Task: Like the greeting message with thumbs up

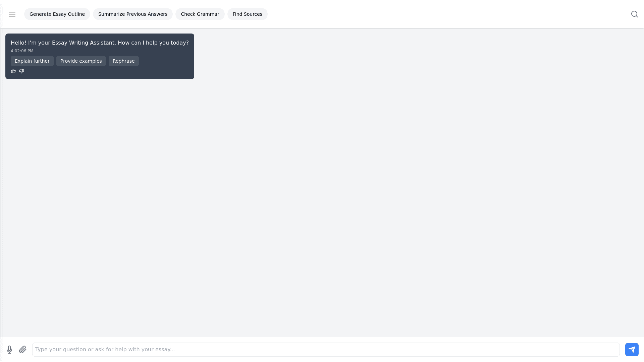Action: pyautogui.click(x=13, y=71)
